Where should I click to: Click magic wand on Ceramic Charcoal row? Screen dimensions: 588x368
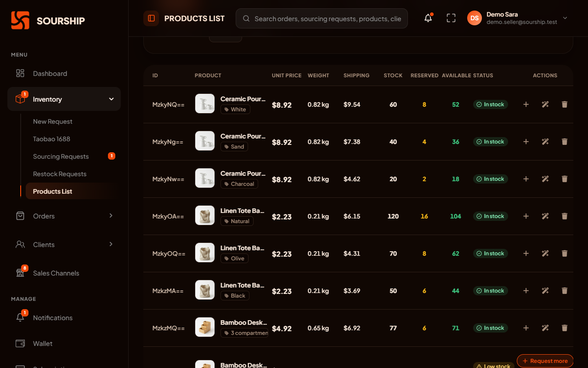(x=545, y=179)
